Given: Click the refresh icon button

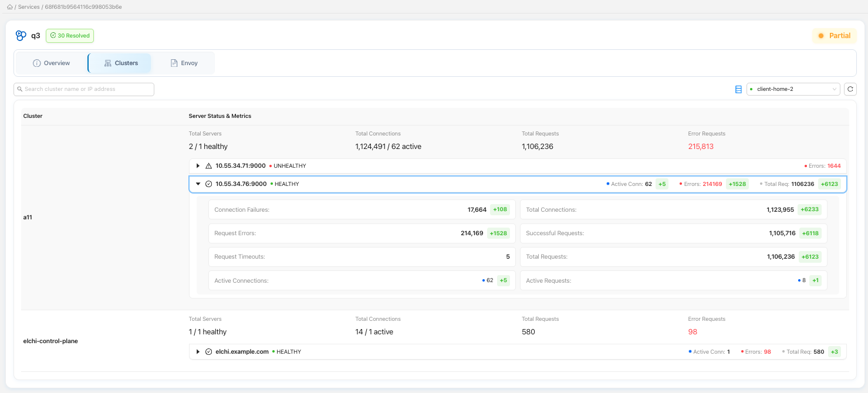Looking at the screenshot, I should (x=850, y=89).
